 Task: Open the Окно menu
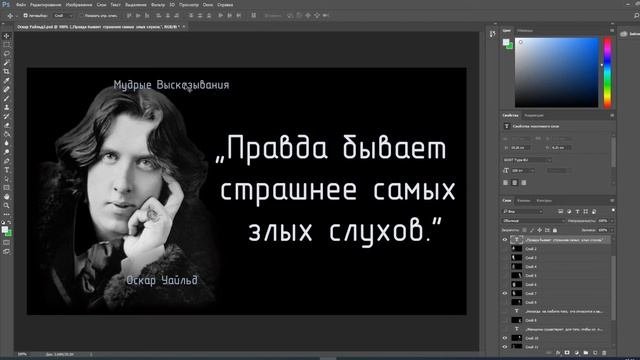[x=208, y=5]
